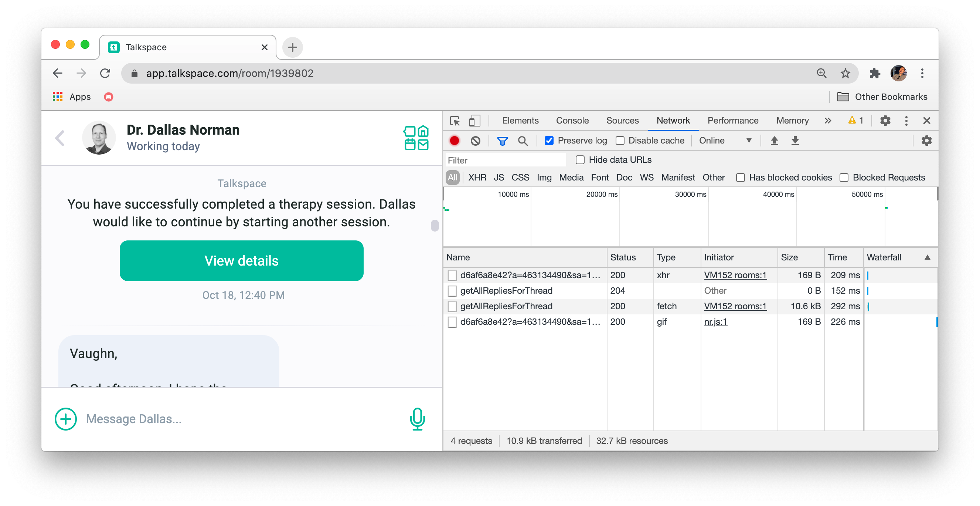This screenshot has height=506, width=980.
Task: Open VM152 rooms:1 link in xhr row
Action: (735, 275)
